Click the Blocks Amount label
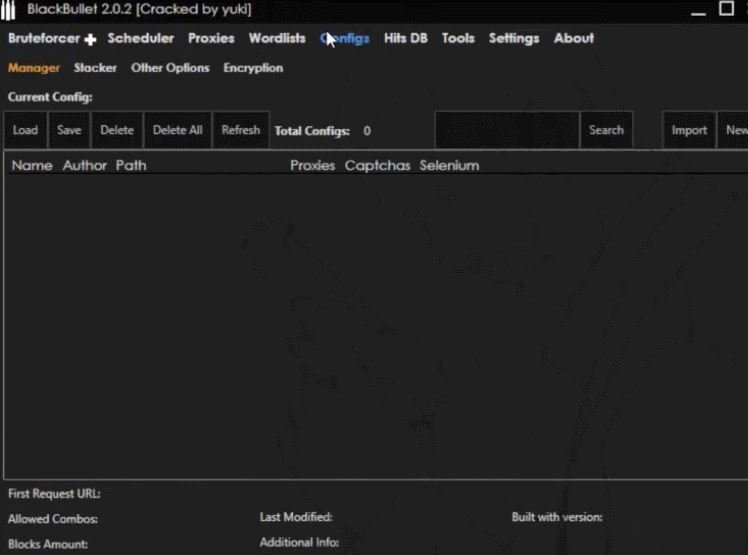748x555 pixels. pos(48,545)
